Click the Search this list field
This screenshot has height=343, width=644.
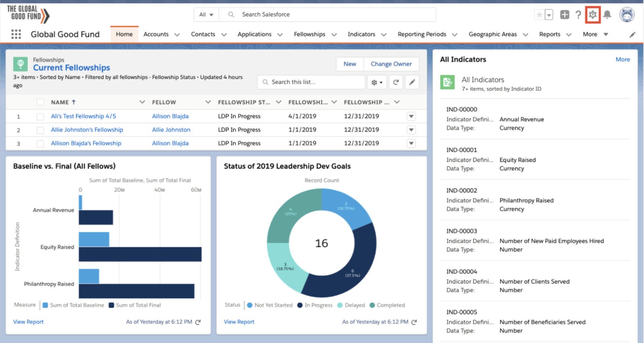pyautogui.click(x=311, y=82)
